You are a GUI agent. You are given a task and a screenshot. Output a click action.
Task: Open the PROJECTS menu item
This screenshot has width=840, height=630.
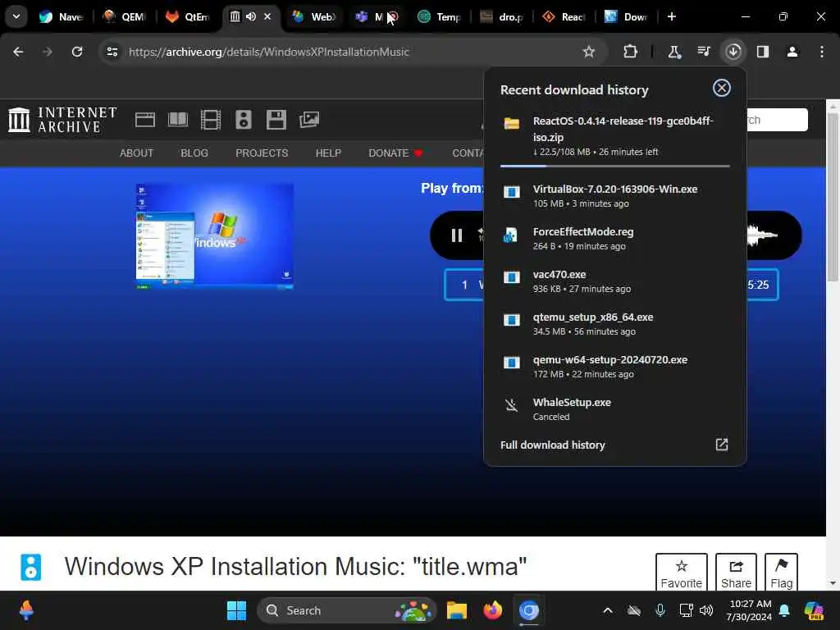(262, 153)
